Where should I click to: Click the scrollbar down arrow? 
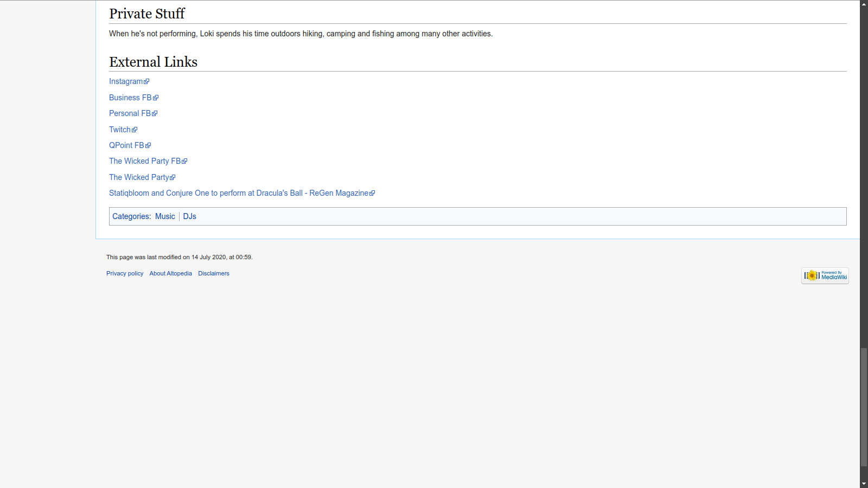click(864, 484)
